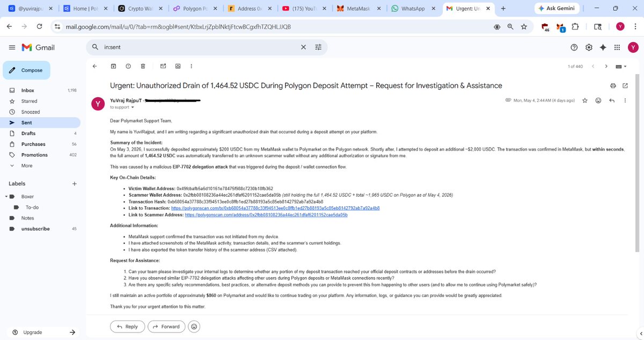This screenshot has width=644, height=340.
Task: Archive this email
Action: (113, 66)
